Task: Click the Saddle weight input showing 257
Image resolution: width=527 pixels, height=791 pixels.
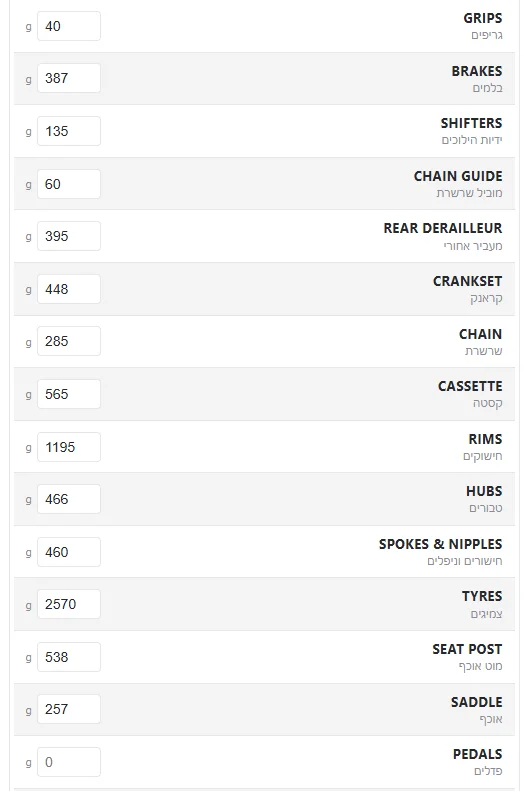Action: point(69,709)
